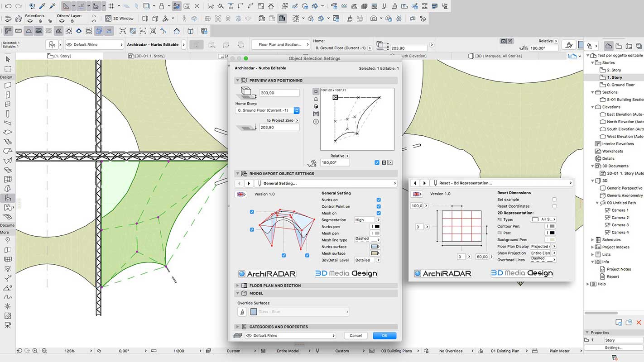Switch to the [1. Story] tab
The width and height of the screenshot is (644, 362).
pyautogui.click(x=59, y=56)
